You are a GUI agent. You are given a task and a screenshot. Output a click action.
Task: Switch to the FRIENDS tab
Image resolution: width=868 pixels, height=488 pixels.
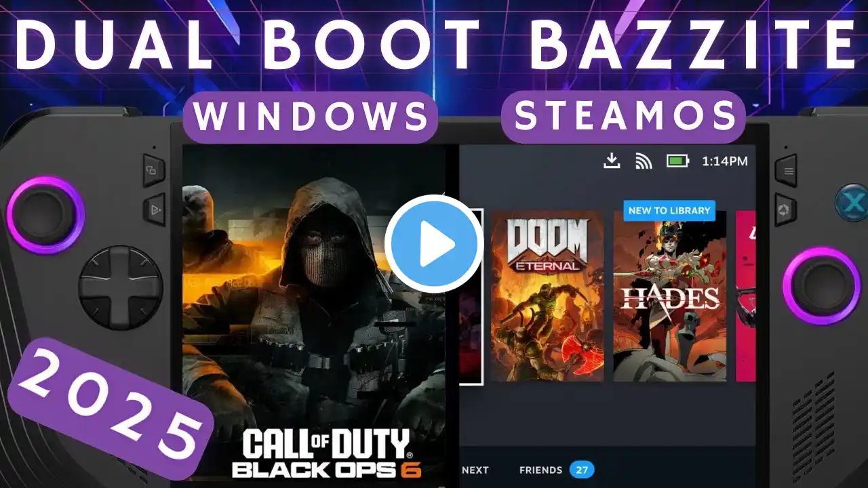pos(541,470)
